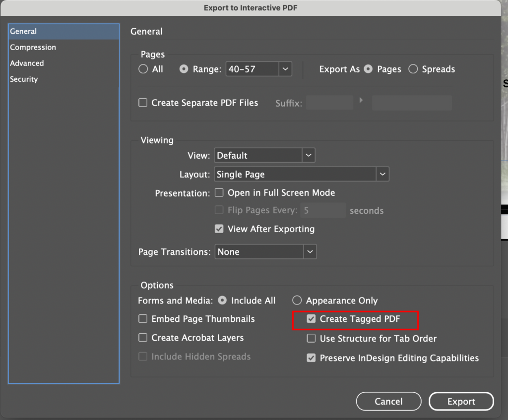
Task: Select the General category in sidebar
Action: point(23,32)
